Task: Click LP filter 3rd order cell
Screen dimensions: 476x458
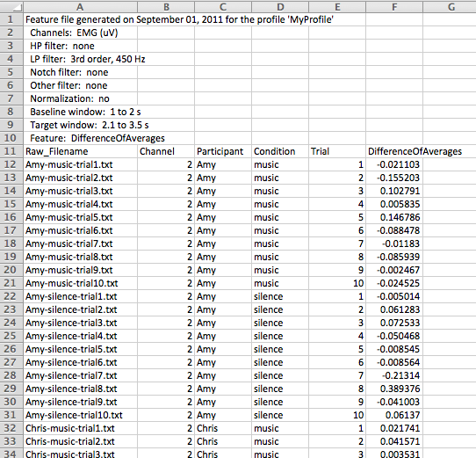Action: pos(80,59)
